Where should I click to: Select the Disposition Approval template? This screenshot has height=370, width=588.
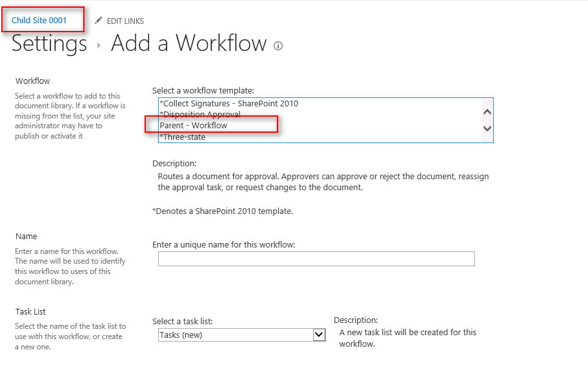(200, 113)
